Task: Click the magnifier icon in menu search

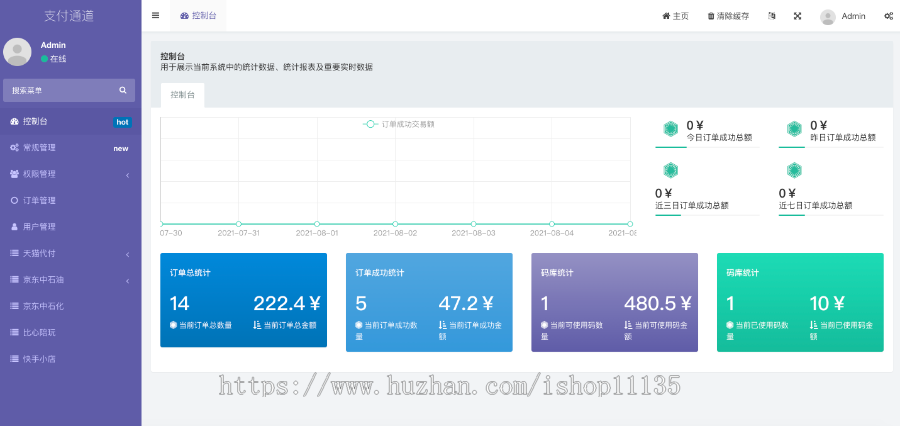Action: click(123, 90)
